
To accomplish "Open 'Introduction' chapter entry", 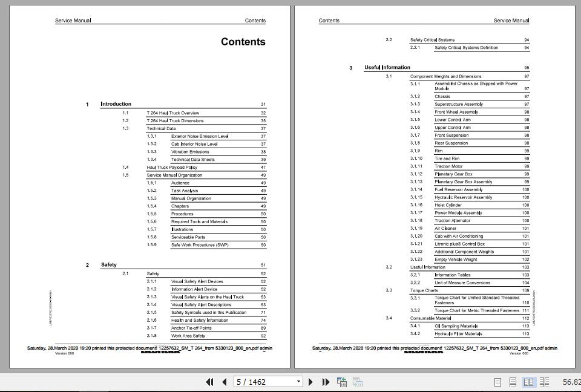I will [x=116, y=104].
